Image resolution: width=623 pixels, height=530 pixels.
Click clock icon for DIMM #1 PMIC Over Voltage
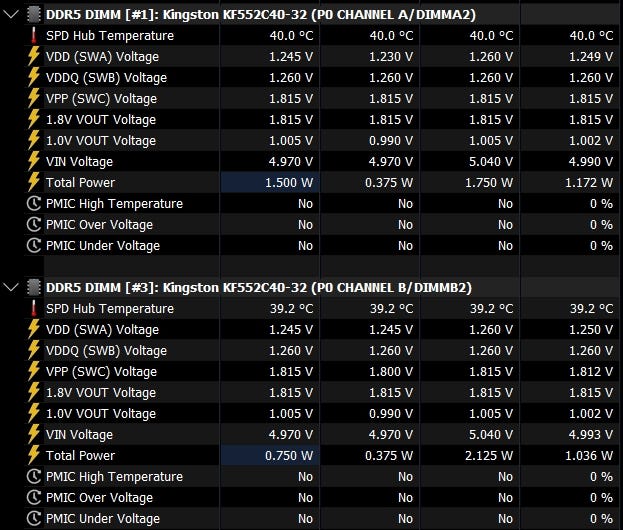tap(34, 224)
